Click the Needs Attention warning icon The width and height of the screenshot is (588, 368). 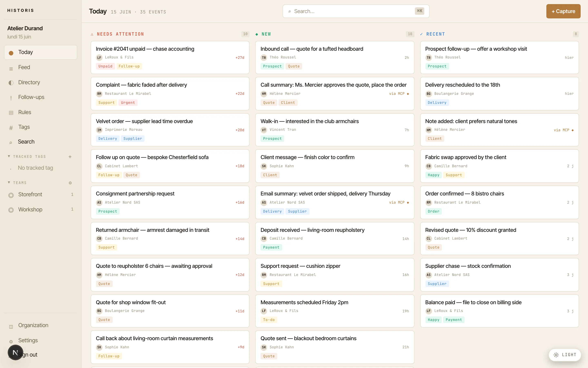92,34
